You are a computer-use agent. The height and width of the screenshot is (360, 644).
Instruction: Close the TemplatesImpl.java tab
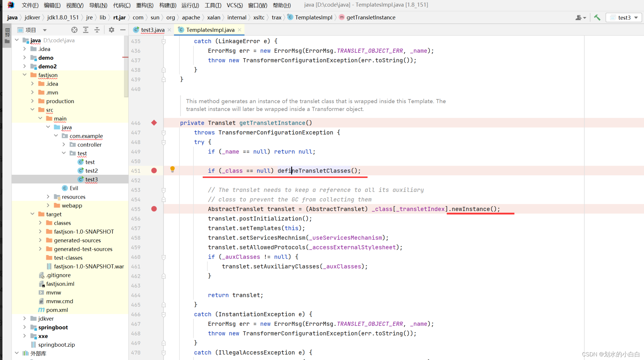coord(240,30)
